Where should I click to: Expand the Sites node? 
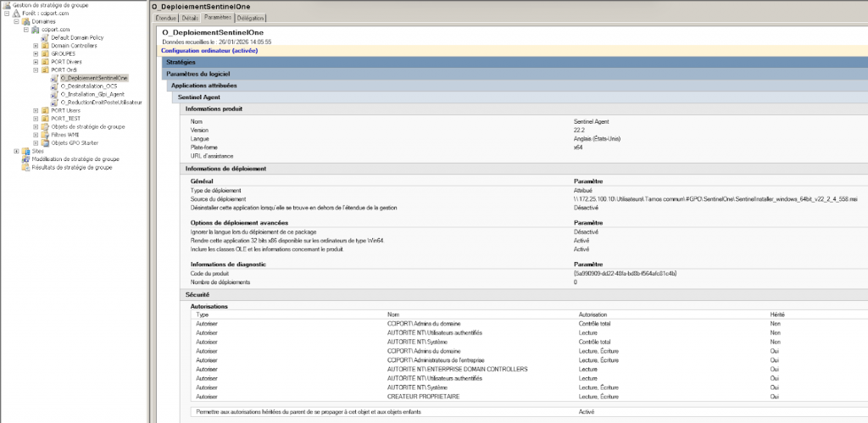pyautogui.click(x=16, y=151)
